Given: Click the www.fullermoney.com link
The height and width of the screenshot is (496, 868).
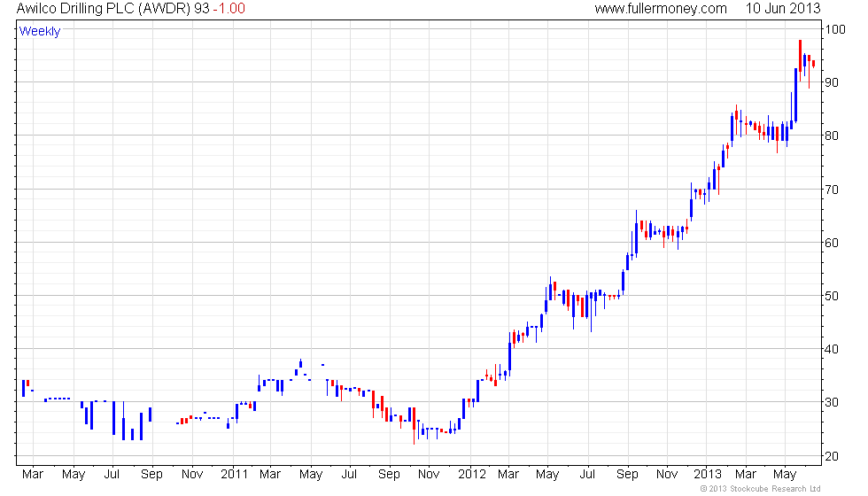Looking at the screenshot, I should coord(661,8).
